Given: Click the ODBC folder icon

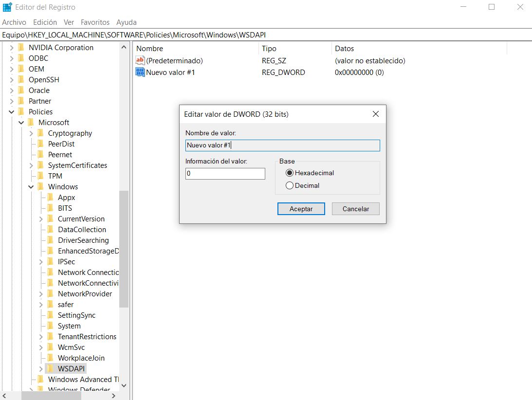Looking at the screenshot, I should coord(21,58).
